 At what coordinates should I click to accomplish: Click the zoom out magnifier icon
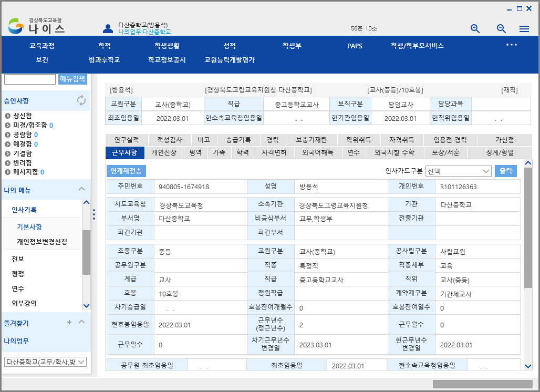(501, 28)
